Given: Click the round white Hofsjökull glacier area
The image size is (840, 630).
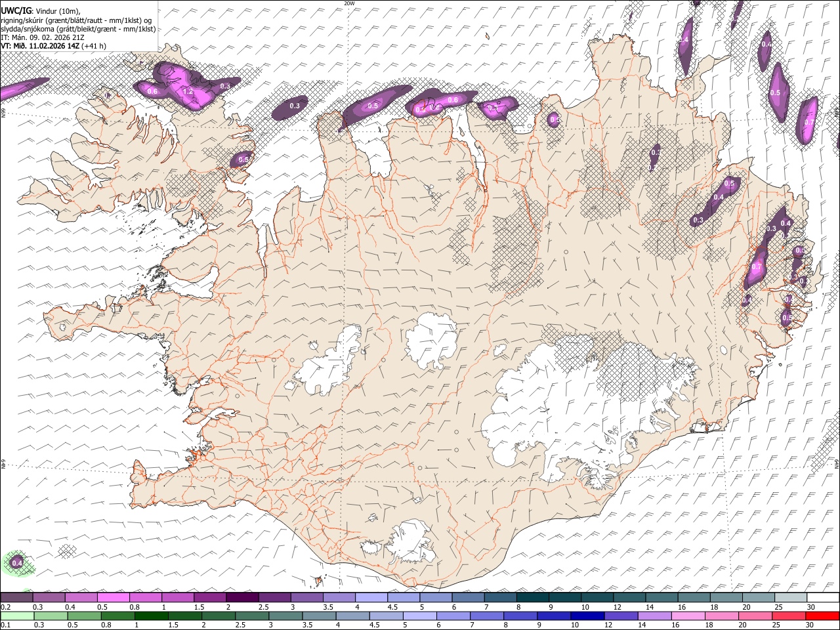Looking at the screenshot, I should 431,340.
